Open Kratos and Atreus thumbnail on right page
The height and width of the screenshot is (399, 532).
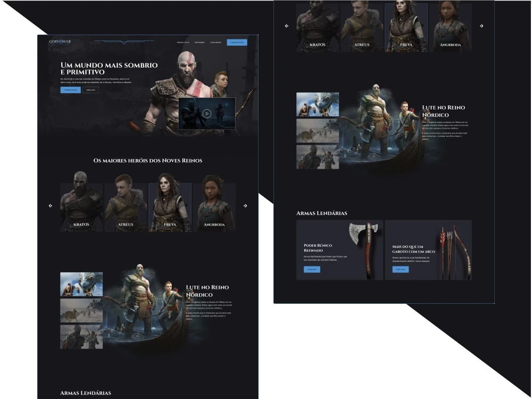point(318,157)
